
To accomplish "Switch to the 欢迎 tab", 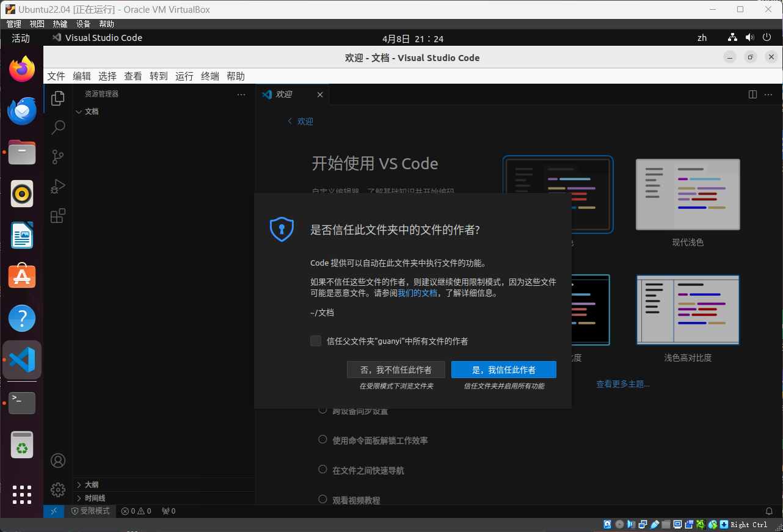I will [286, 95].
